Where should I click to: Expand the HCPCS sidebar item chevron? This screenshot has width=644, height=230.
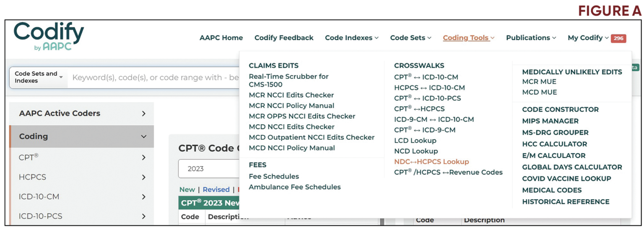[144, 177]
